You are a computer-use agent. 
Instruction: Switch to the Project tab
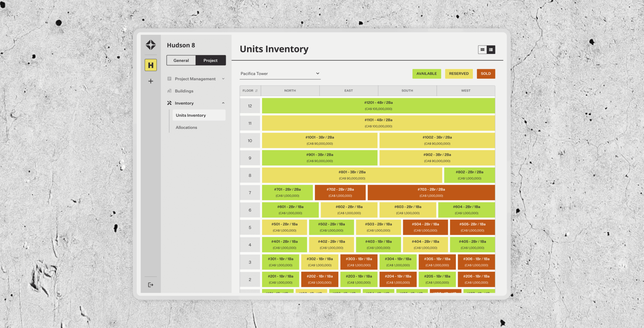click(210, 60)
